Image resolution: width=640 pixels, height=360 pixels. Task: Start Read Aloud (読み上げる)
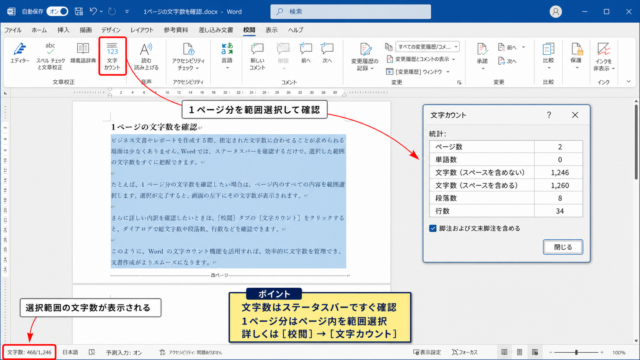click(146, 56)
